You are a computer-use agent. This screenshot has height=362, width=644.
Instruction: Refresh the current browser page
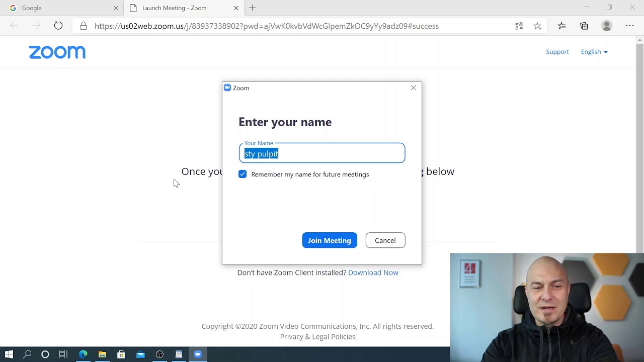(x=58, y=26)
